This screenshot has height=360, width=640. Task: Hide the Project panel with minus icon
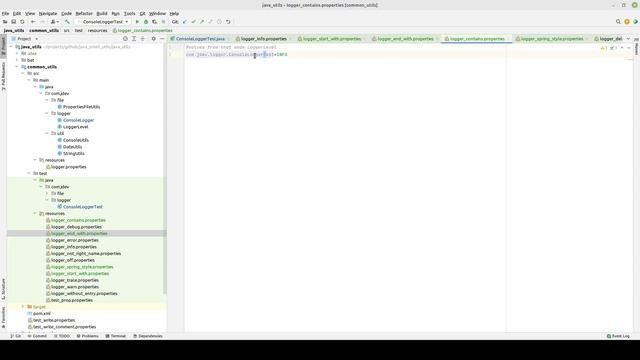pos(162,39)
